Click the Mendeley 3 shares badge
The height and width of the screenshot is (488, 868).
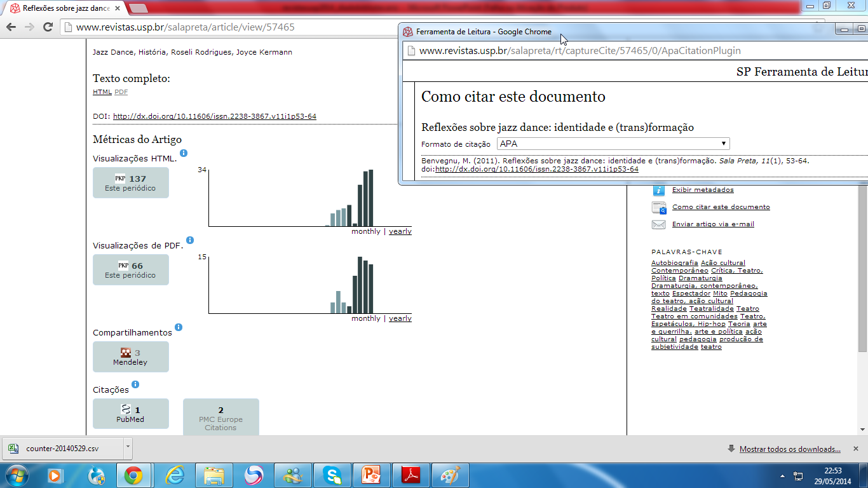131,357
